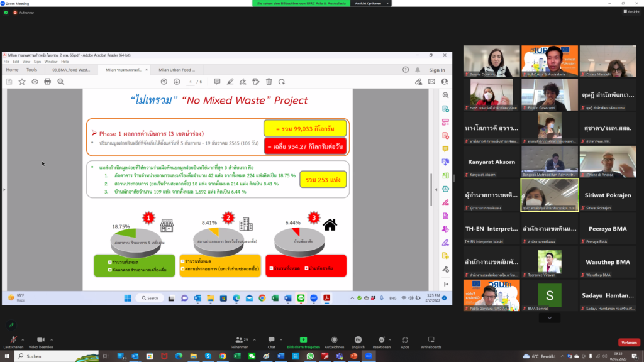Expand more participants with the gallery down chevron
This screenshot has height=362, width=644.
coord(550,318)
